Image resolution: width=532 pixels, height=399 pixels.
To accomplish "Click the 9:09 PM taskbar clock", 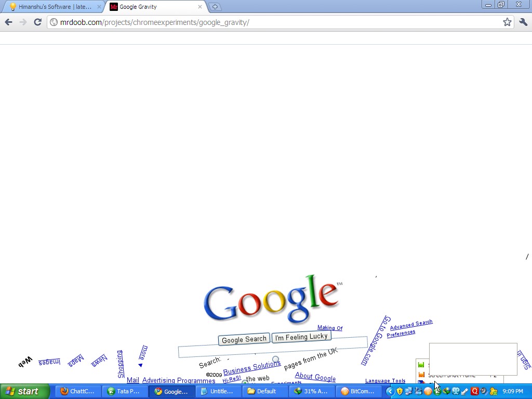I will 513,392.
